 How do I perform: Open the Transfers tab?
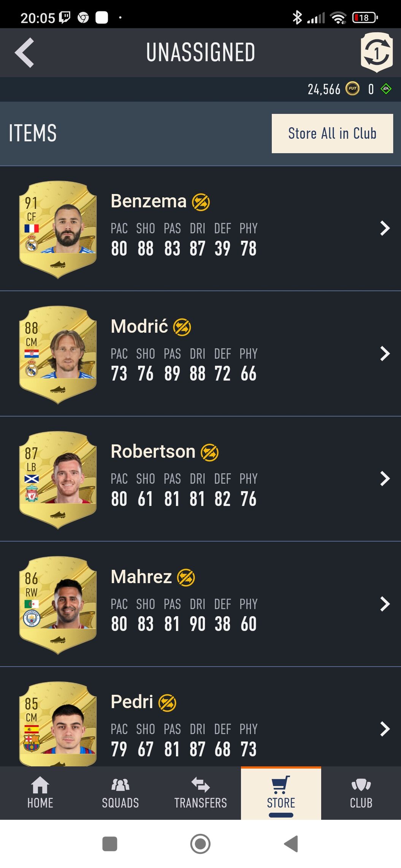[x=201, y=793]
